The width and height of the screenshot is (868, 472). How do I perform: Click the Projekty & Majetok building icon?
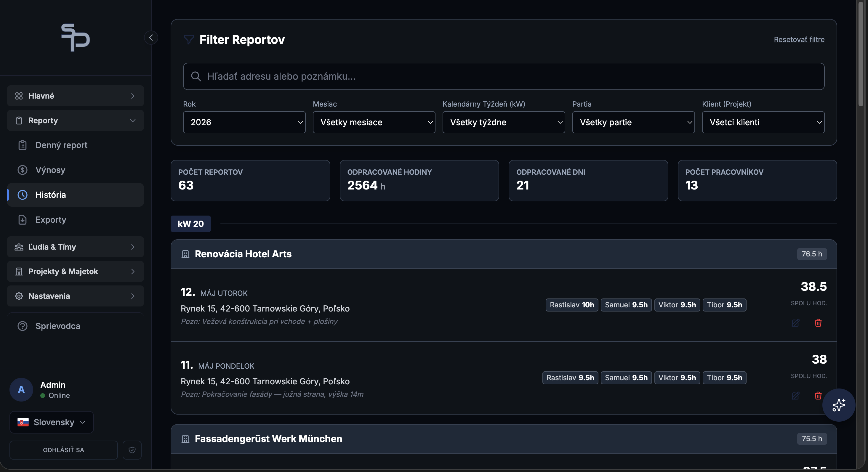[19, 272]
